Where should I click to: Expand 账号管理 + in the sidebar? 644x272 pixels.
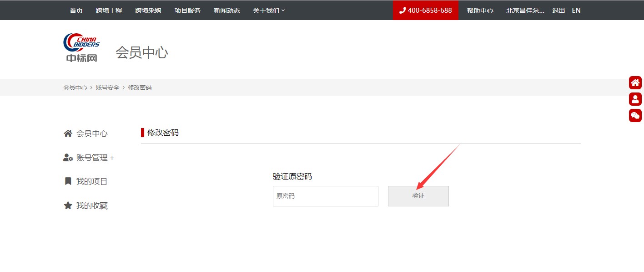[95, 158]
